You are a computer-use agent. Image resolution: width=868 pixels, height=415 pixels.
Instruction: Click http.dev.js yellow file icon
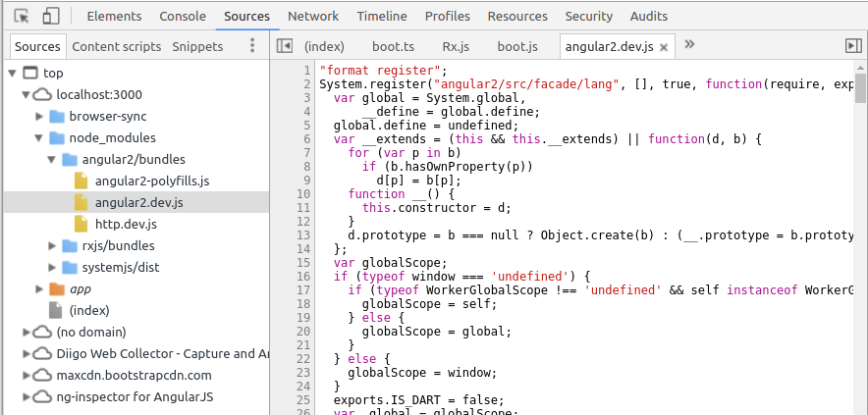(81, 224)
